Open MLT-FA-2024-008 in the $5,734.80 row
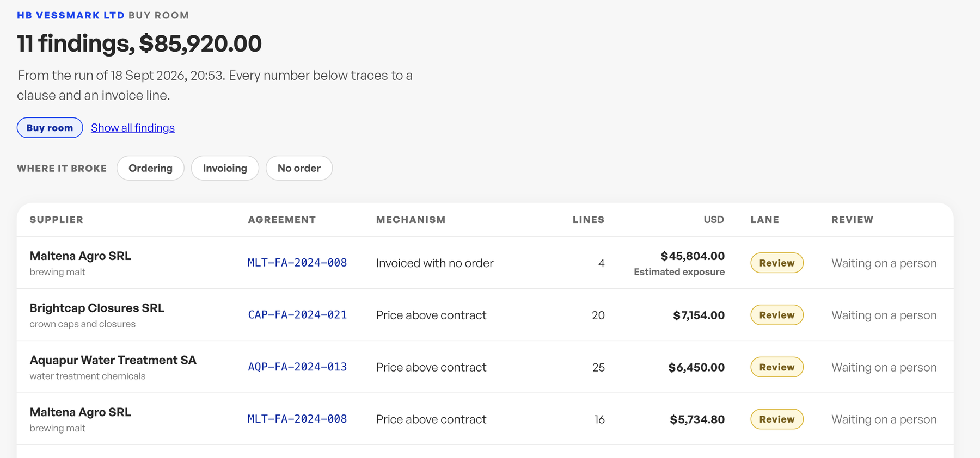The width and height of the screenshot is (980, 458). [x=297, y=419]
